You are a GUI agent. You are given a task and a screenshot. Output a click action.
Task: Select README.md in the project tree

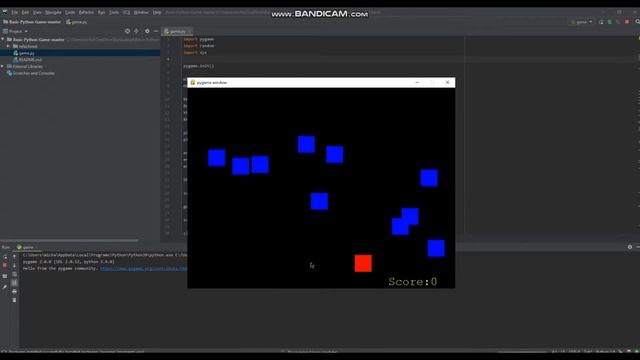(30, 60)
